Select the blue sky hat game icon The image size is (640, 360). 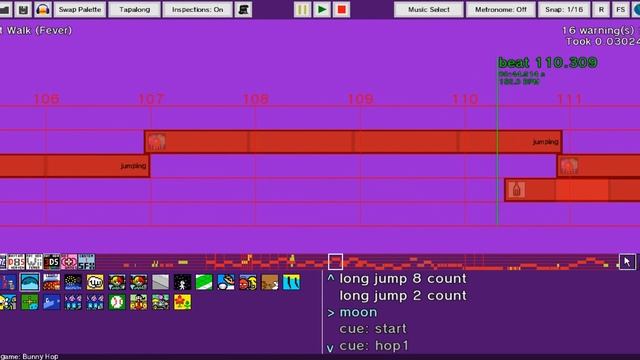(x=226, y=282)
